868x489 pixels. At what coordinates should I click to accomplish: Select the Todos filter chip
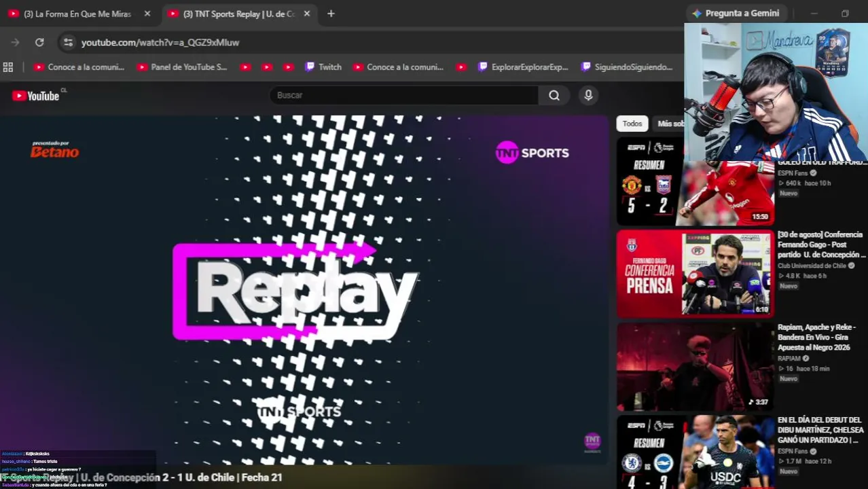coord(632,124)
